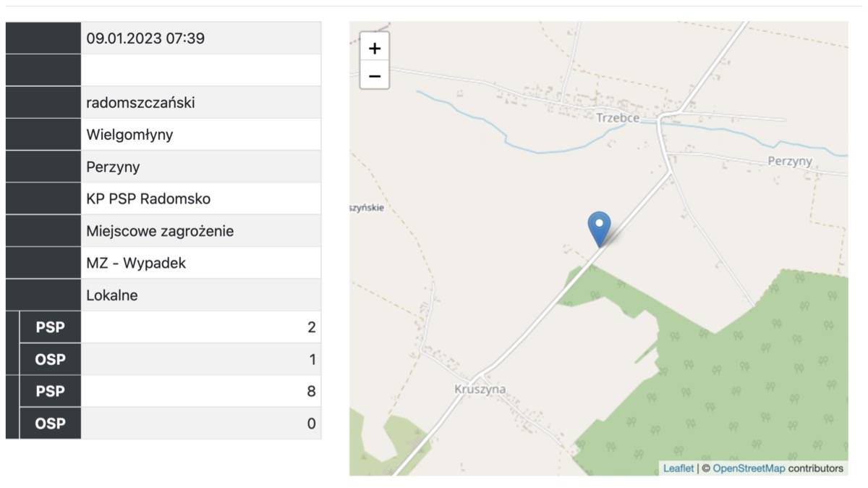This screenshot has width=868, height=488.
Task: Click the OSP header with value 1
Action: click(50, 360)
